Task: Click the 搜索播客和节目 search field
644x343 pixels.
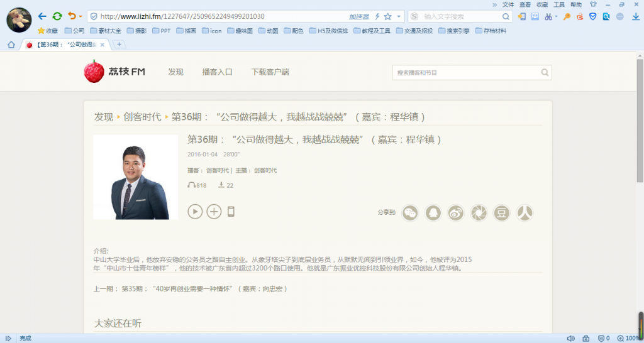Action: (x=465, y=73)
